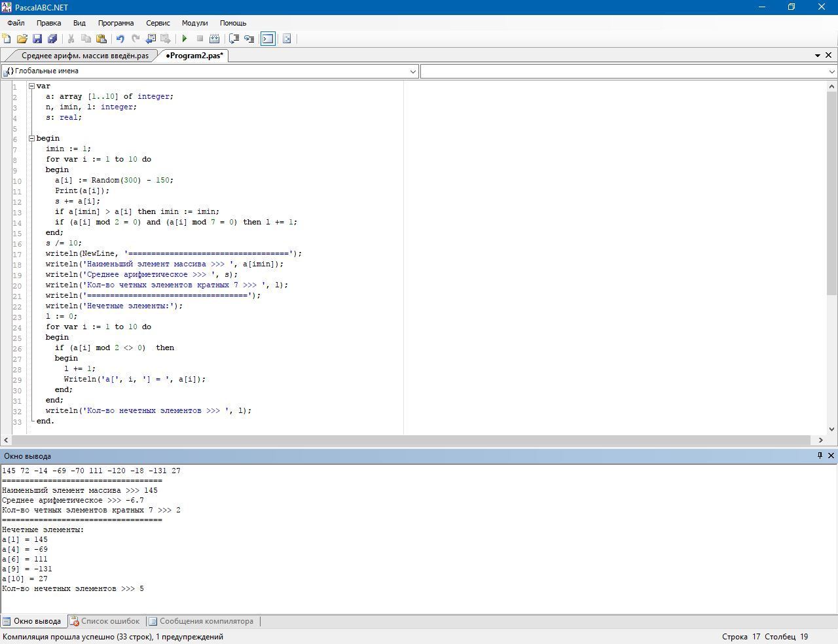
Task: Redo the last undone edit
Action: coord(136,39)
